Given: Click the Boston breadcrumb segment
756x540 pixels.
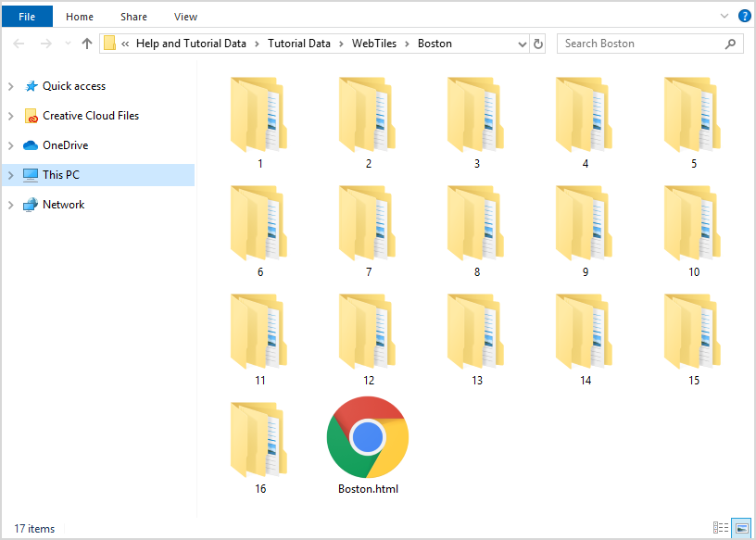Looking at the screenshot, I should click(435, 44).
